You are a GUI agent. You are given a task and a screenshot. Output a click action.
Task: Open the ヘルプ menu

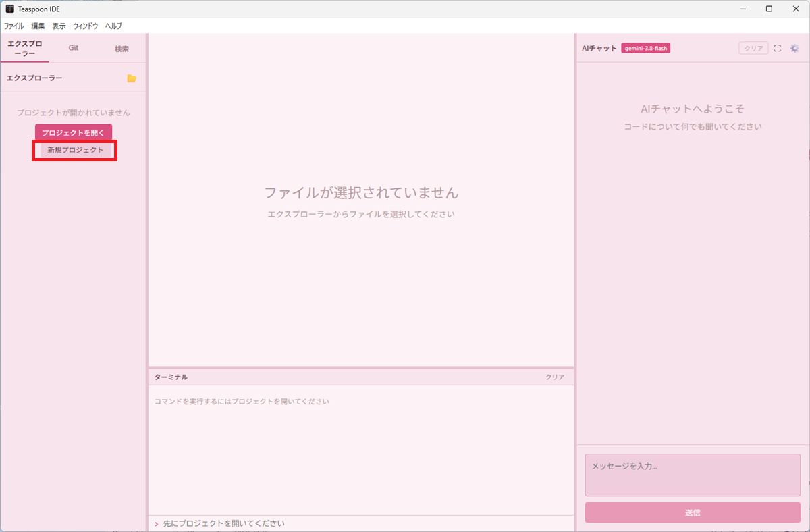click(x=113, y=26)
